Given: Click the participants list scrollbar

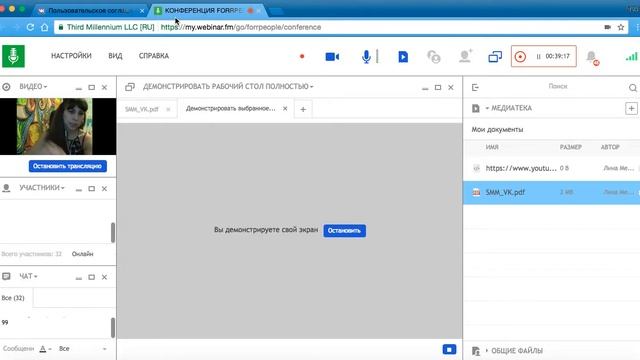Looking at the screenshot, I should coord(113,233).
